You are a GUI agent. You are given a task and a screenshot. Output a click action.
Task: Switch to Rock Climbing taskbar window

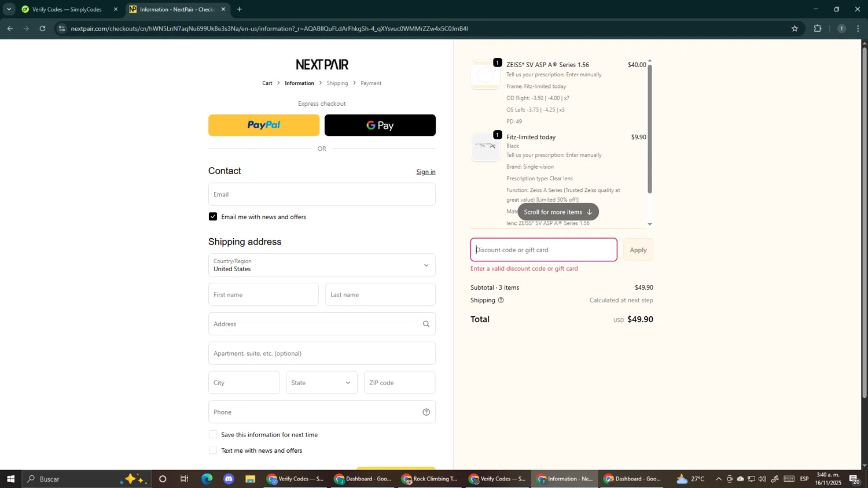(431, 479)
